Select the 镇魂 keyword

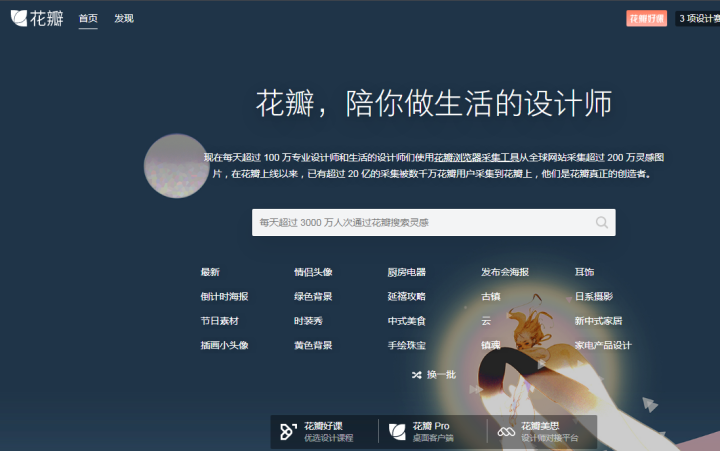point(491,345)
